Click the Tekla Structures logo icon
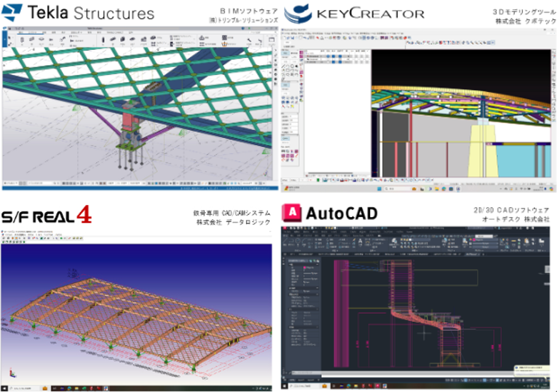Image resolution: width=557 pixels, height=392 pixels. click(14, 12)
